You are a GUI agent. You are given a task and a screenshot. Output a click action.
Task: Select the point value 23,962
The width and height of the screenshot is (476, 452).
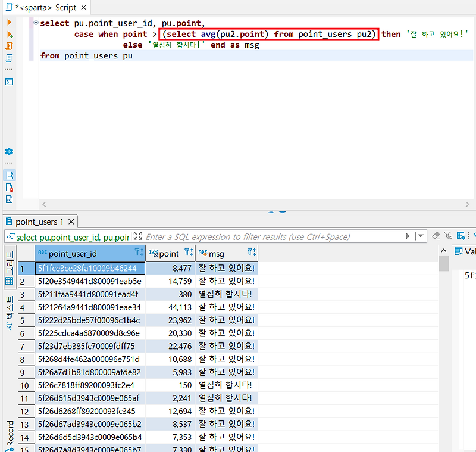click(170, 320)
